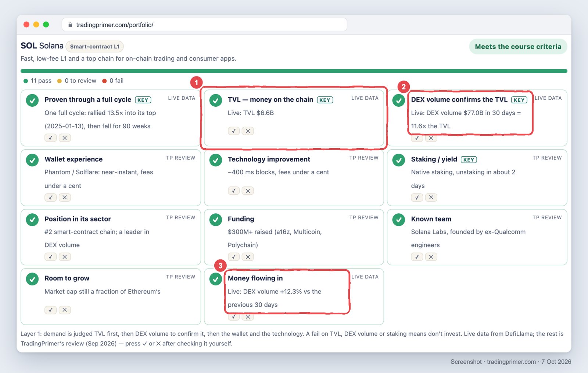The width and height of the screenshot is (588, 373).
Task: Click green status check on Technology improvement
Action: [216, 160]
